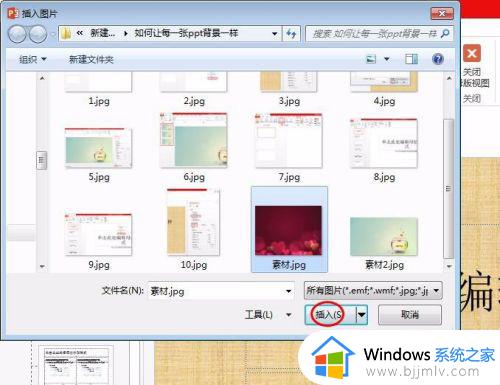
Task: Click the 取消 button
Action: point(410,314)
